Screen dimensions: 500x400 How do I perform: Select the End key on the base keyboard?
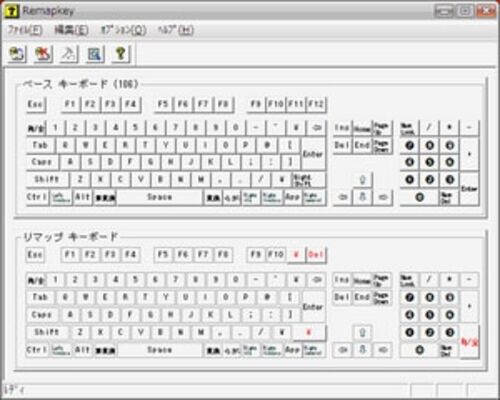click(x=362, y=145)
